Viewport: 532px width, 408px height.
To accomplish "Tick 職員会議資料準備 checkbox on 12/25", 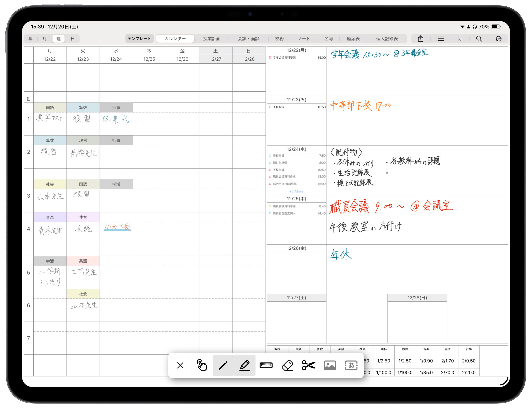I will click(x=270, y=206).
